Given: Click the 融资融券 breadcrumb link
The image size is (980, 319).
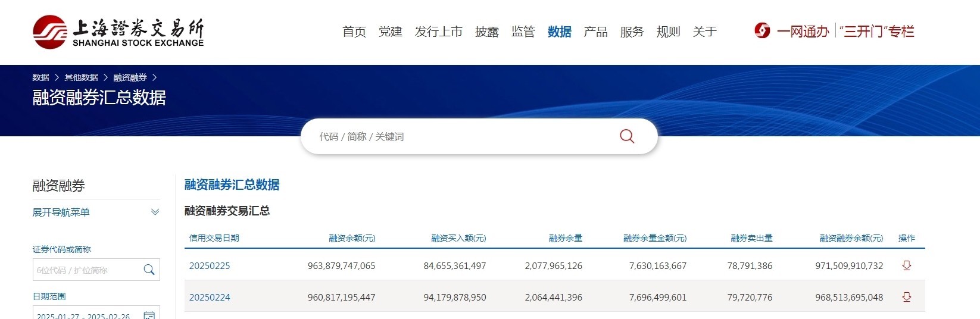Looking at the screenshot, I should point(130,77).
